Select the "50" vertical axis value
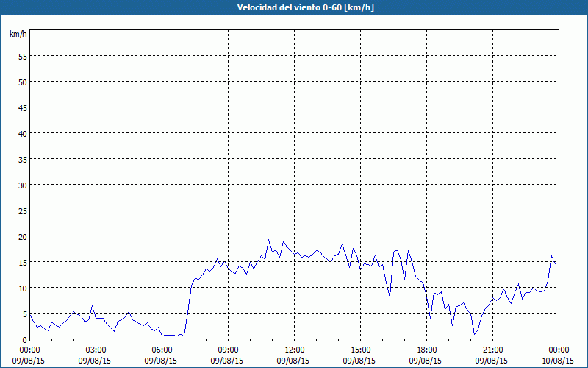Screen dimensions: 588x368 (23, 82)
